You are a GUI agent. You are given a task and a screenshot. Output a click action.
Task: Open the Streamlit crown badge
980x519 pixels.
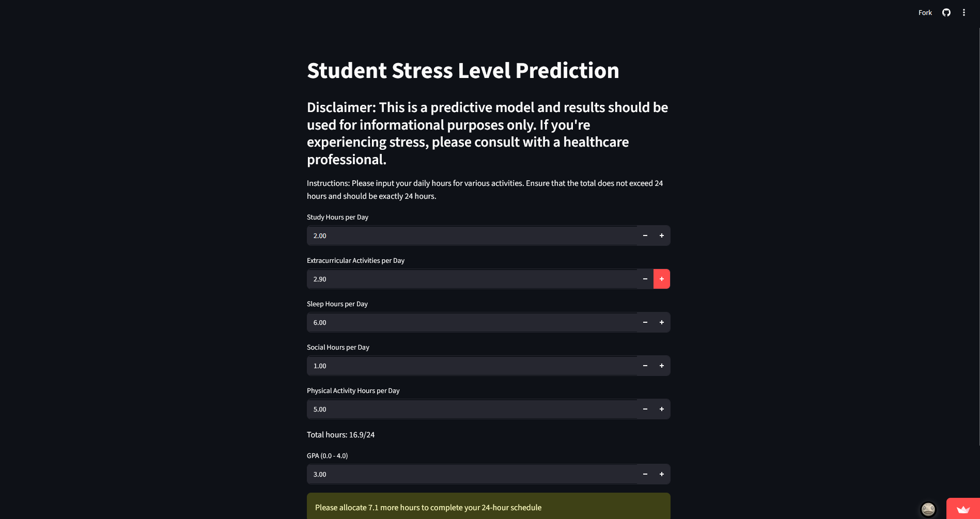click(x=963, y=509)
